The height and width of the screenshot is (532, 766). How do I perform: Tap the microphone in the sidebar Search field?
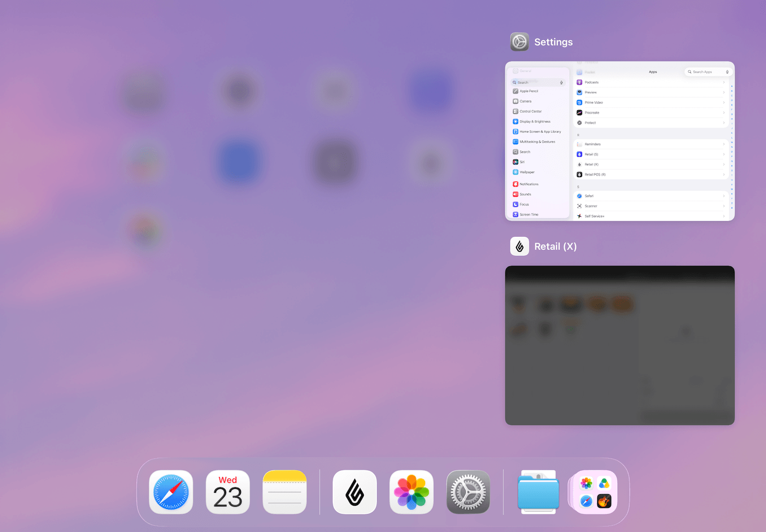pos(561,83)
